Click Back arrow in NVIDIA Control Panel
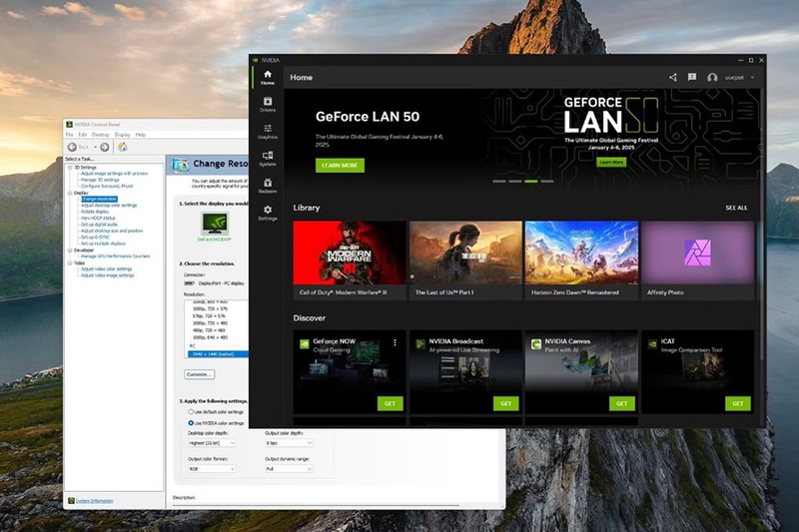Image resolution: width=799 pixels, height=532 pixels. point(72,147)
